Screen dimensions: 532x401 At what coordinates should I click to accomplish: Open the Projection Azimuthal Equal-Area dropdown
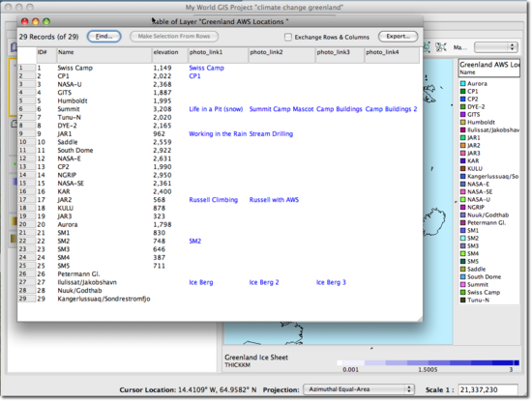pyautogui.click(x=359, y=389)
